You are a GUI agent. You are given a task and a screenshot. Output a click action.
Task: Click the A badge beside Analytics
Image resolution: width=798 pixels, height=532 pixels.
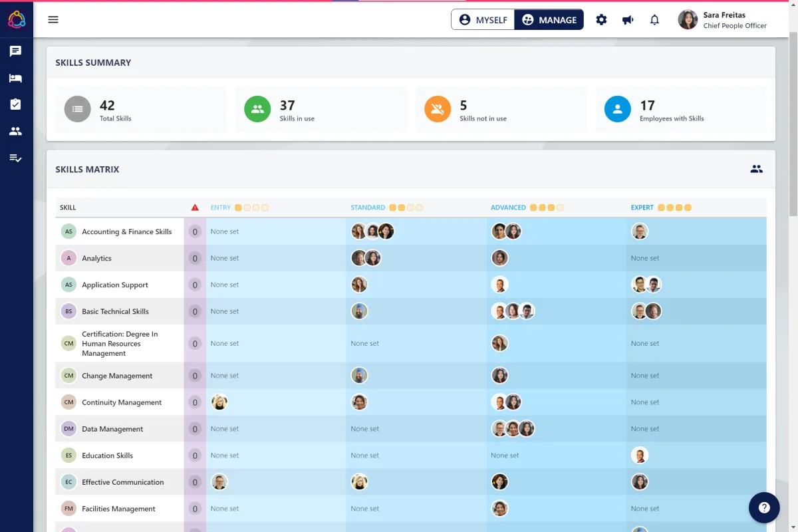[68, 258]
